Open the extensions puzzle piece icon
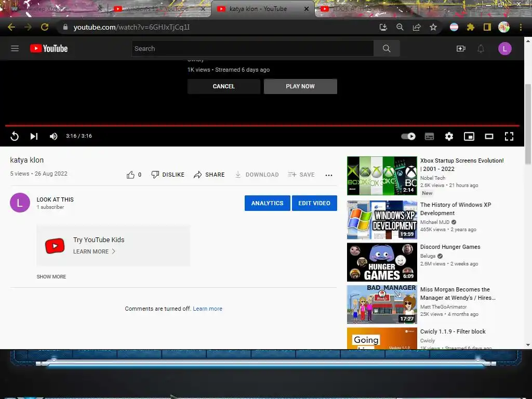The width and height of the screenshot is (532, 399). [470, 27]
